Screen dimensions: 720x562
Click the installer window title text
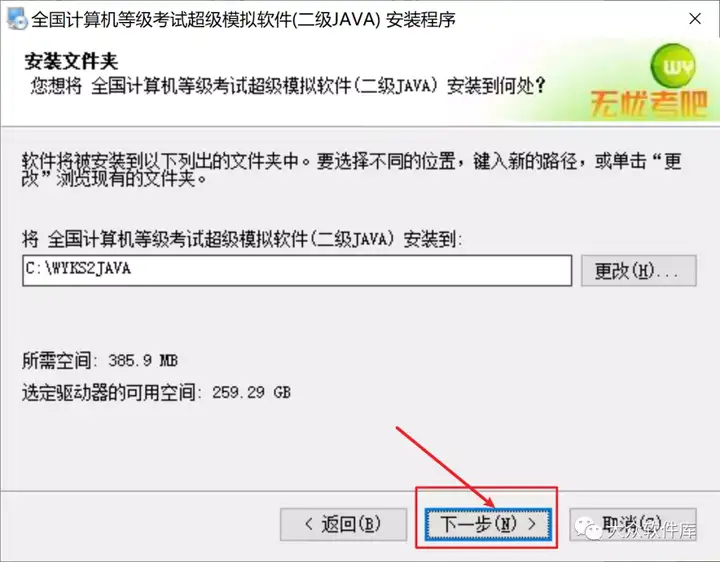pyautogui.click(x=243, y=20)
